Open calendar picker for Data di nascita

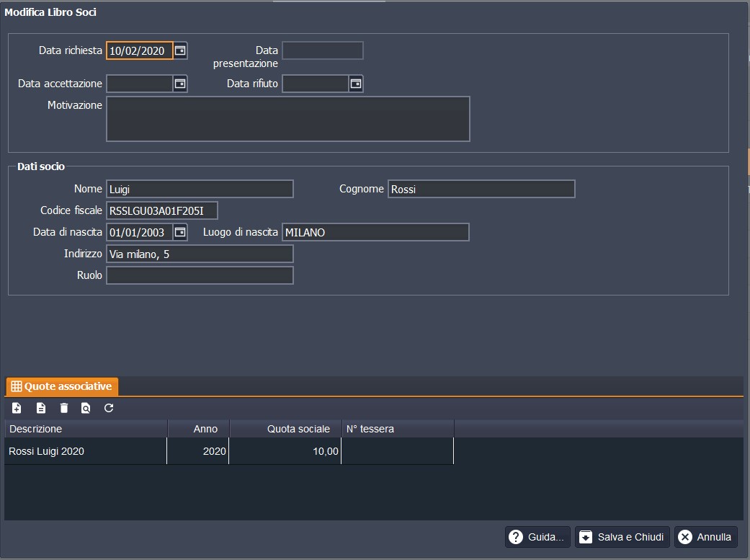click(180, 232)
